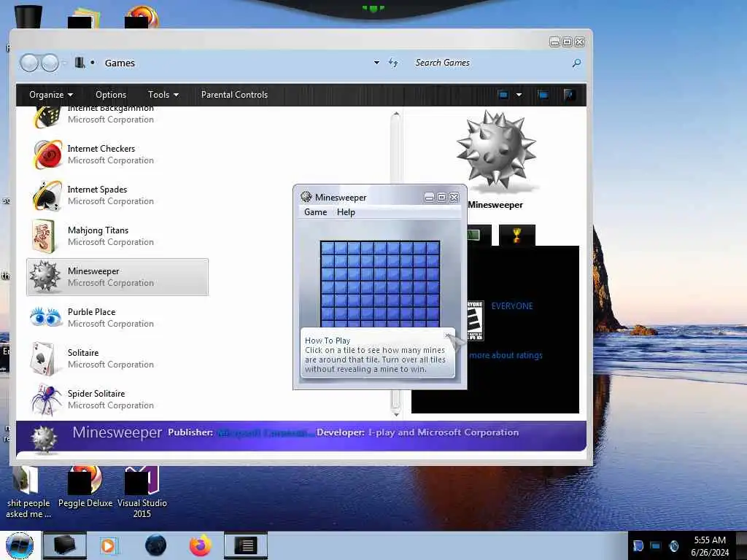Click in the Search Games field
747x560 pixels.
coord(489,63)
